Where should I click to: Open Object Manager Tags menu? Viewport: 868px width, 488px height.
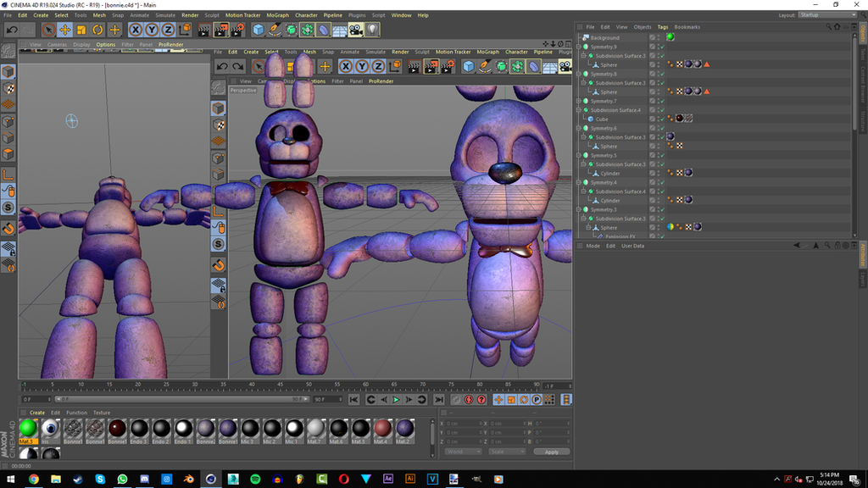coord(663,27)
